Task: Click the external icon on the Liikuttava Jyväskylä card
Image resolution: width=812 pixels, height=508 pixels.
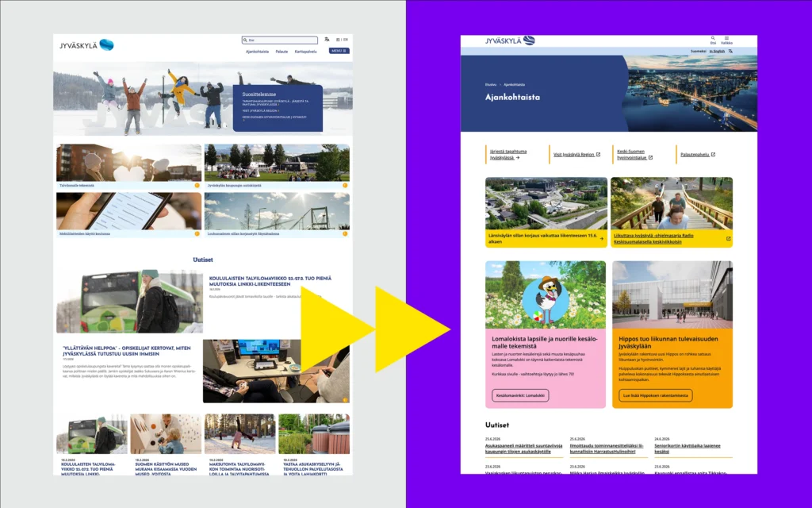Action: (x=728, y=238)
